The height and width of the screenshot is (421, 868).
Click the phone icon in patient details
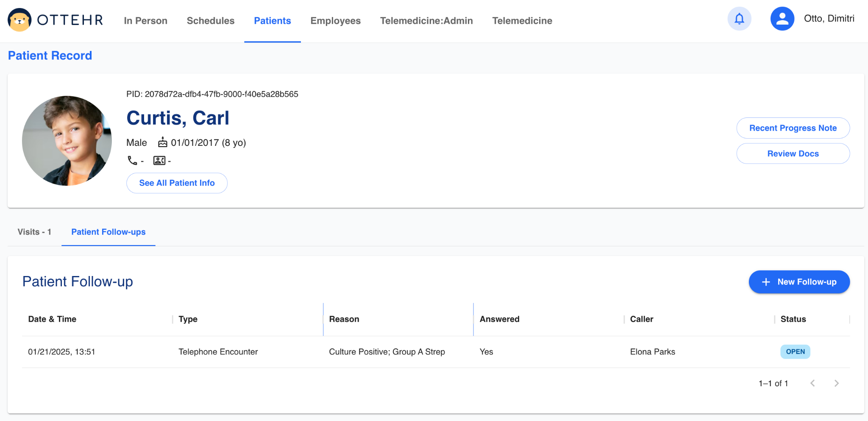(132, 161)
